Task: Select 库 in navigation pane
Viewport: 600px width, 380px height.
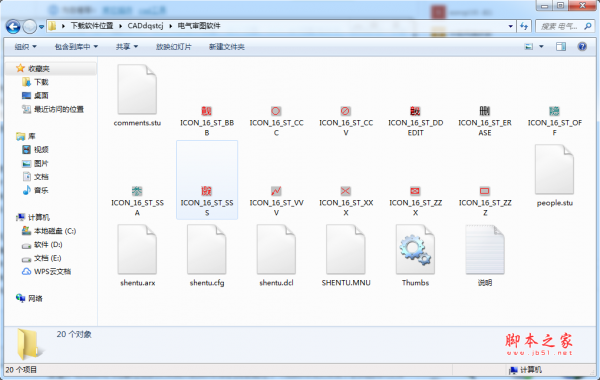Action: point(26,136)
